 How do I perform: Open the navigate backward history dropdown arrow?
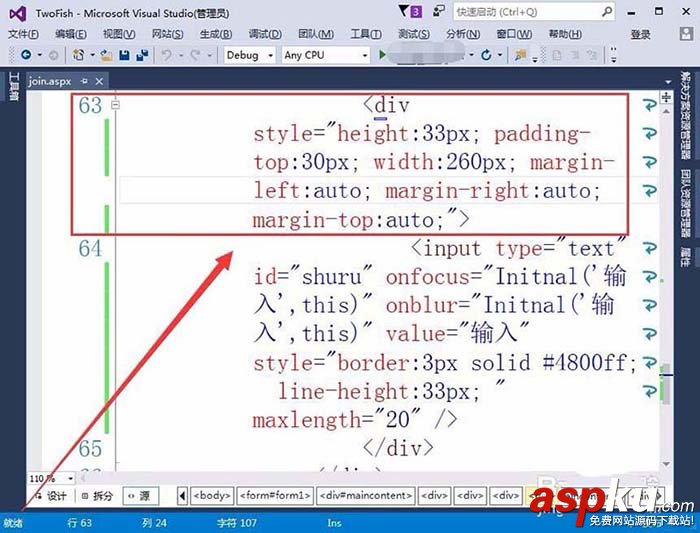[x=39, y=55]
